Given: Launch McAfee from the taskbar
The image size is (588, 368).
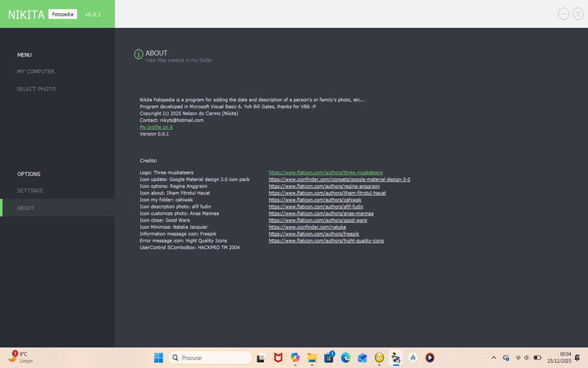Looking at the screenshot, I should pos(278,358).
